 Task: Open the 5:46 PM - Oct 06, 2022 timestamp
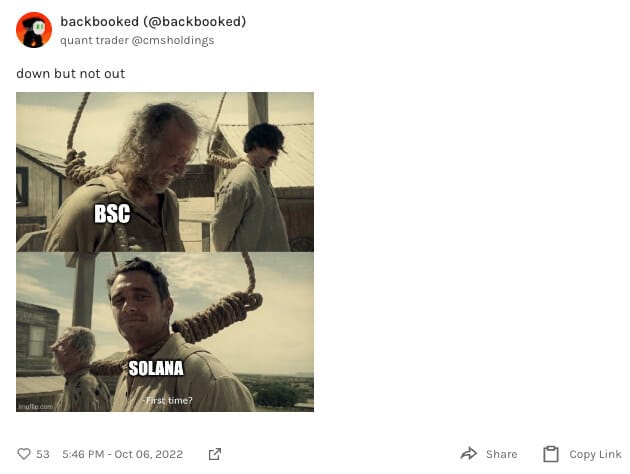(123, 454)
